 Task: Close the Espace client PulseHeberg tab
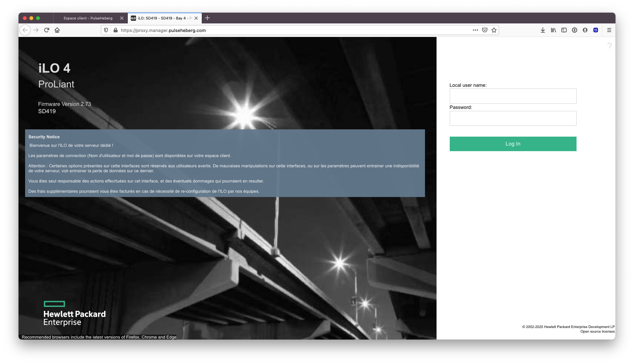(x=122, y=18)
